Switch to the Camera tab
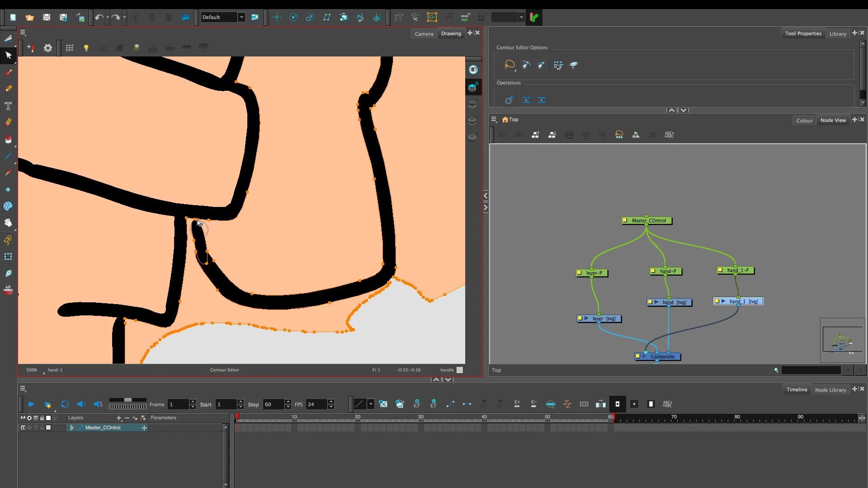The height and width of the screenshot is (488, 868). point(424,33)
